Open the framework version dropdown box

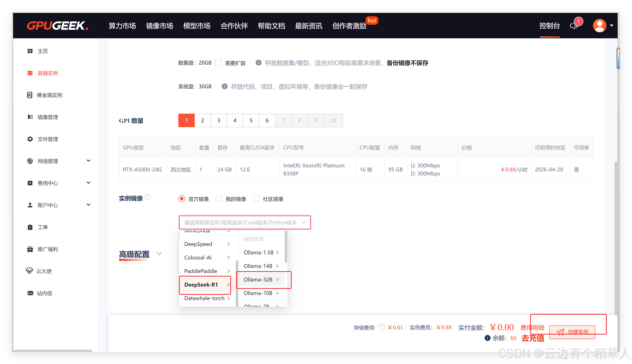(x=245, y=222)
